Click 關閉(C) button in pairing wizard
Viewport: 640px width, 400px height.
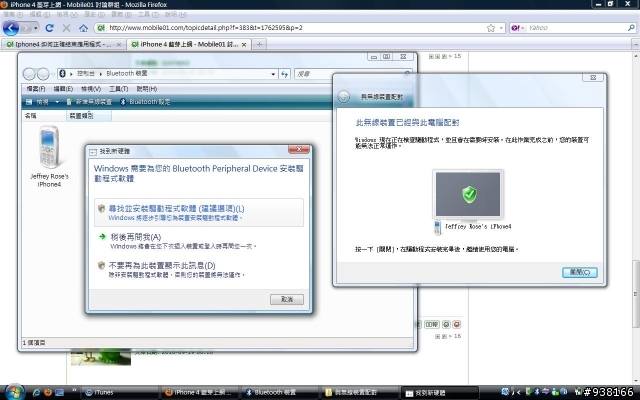pyautogui.click(x=580, y=272)
